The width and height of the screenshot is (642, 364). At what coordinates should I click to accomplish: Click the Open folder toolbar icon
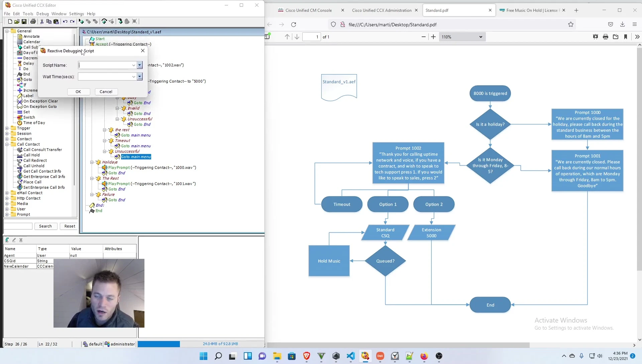tap(17, 21)
